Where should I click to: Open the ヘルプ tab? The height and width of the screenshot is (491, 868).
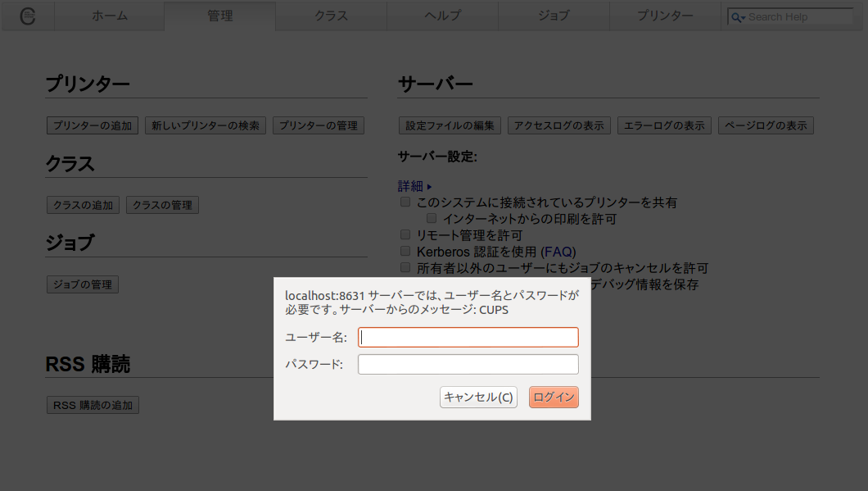442,15
